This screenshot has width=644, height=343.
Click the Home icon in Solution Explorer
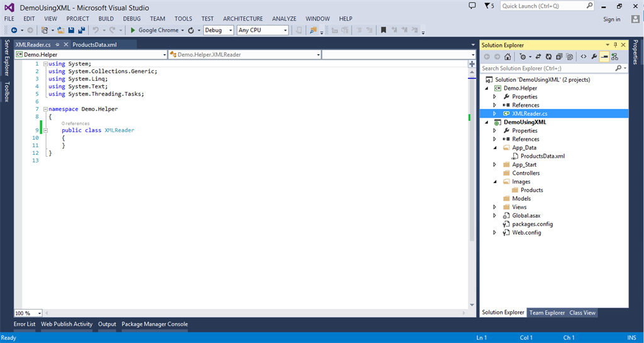pyautogui.click(x=508, y=57)
